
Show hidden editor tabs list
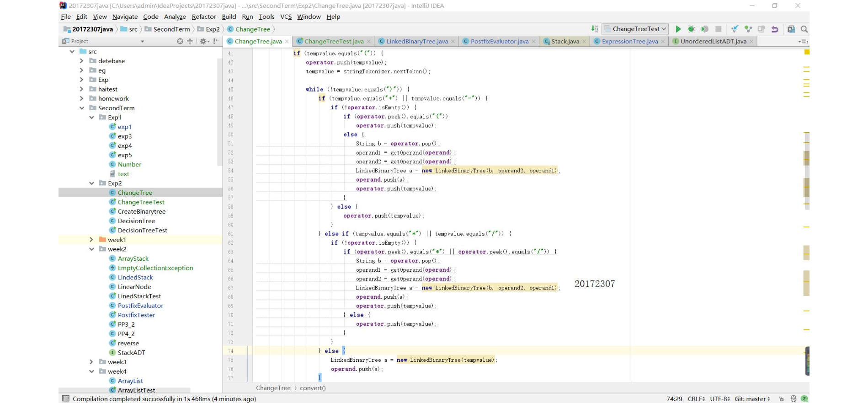coord(803,41)
